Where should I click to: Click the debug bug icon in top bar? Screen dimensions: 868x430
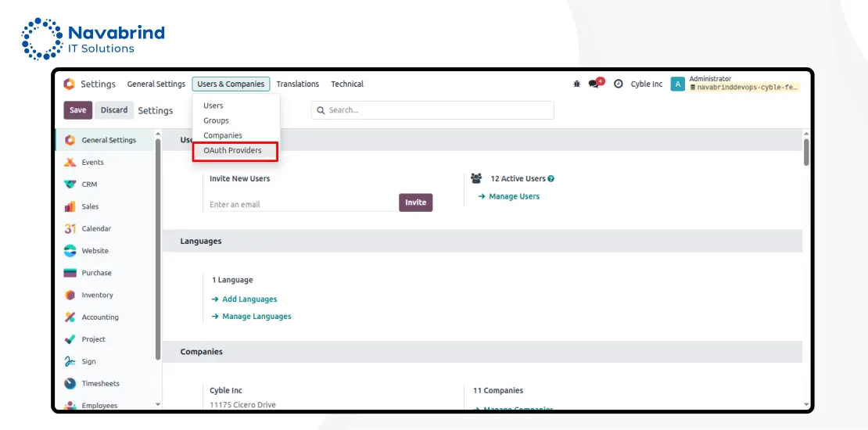tap(577, 84)
